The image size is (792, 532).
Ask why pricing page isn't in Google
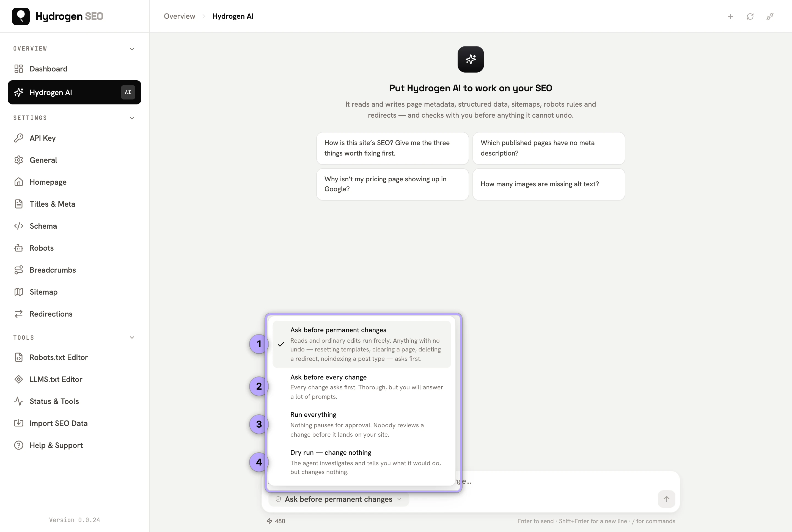[392, 184]
